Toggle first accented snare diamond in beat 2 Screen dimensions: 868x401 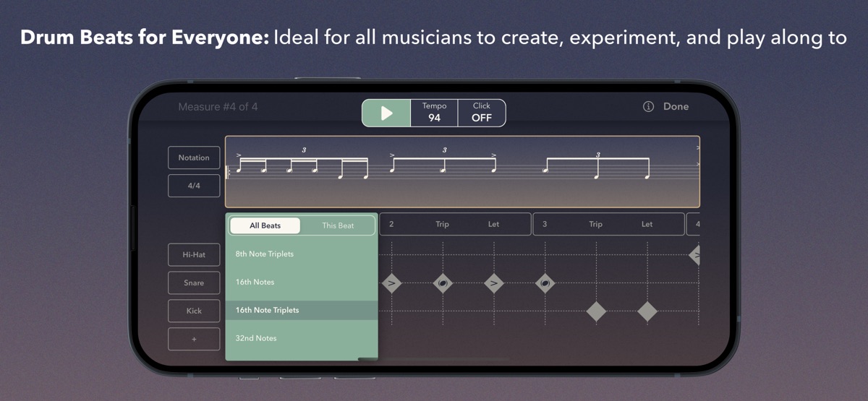coord(391,283)
